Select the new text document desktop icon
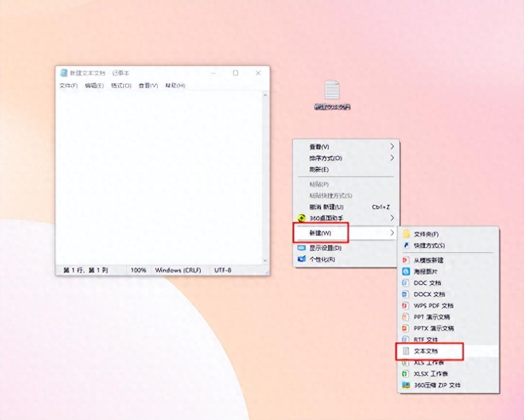This screenshot has height=420, width=524. (x=332, y=91)
